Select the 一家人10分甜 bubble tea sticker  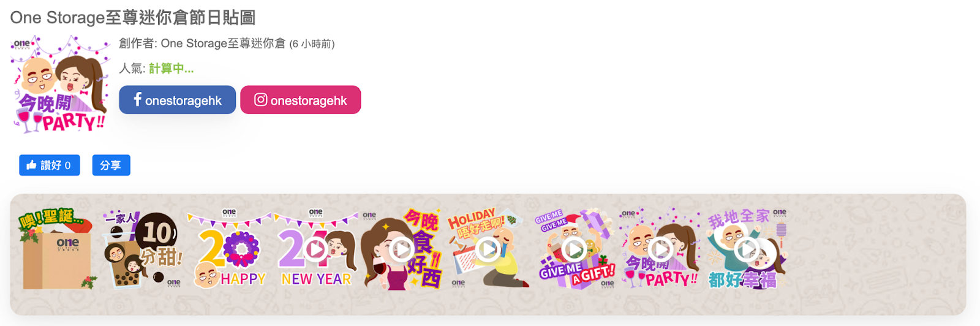tap(143, 249)
